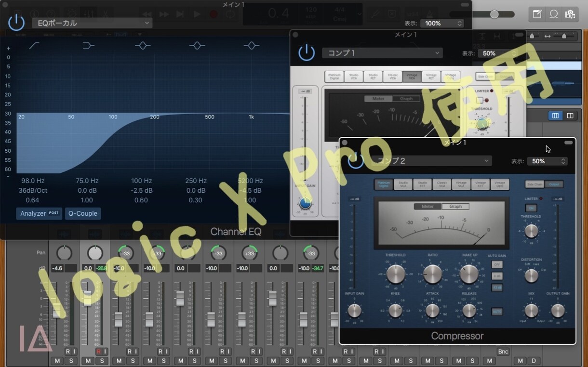Toggle the limiter switch in コンプ1
Screen dimensions: 588x367
coord(480,100)
